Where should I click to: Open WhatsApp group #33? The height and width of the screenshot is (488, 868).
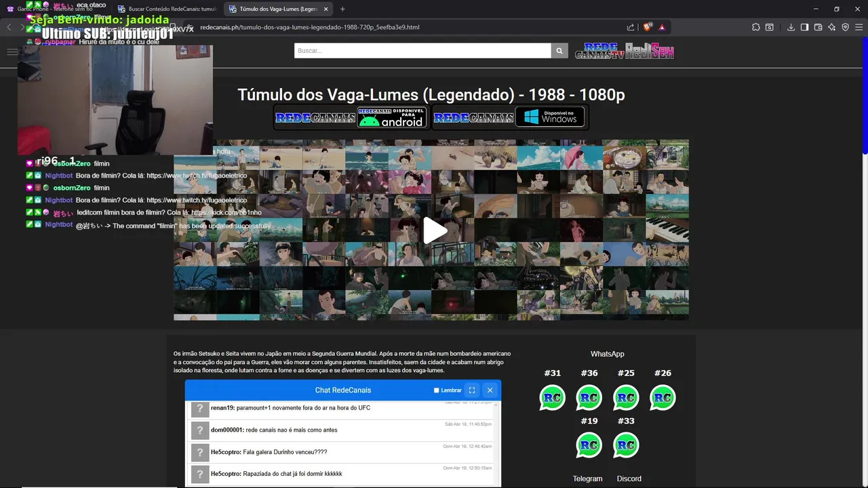point(626,446)
